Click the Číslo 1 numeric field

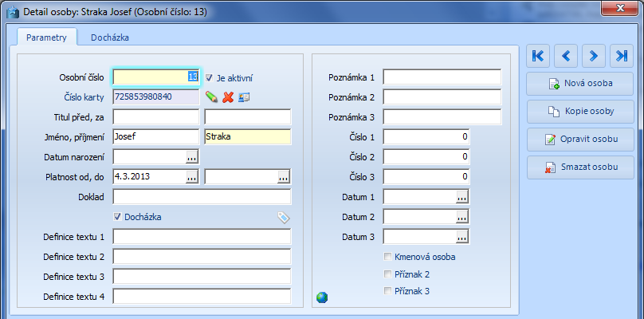click(x=426, y=137)
